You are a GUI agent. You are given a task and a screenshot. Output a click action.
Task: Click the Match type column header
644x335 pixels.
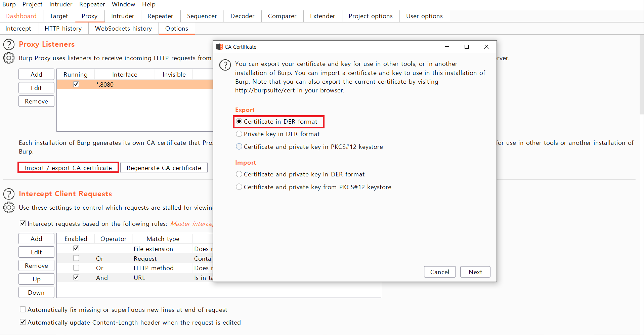(x=163, y=239)
